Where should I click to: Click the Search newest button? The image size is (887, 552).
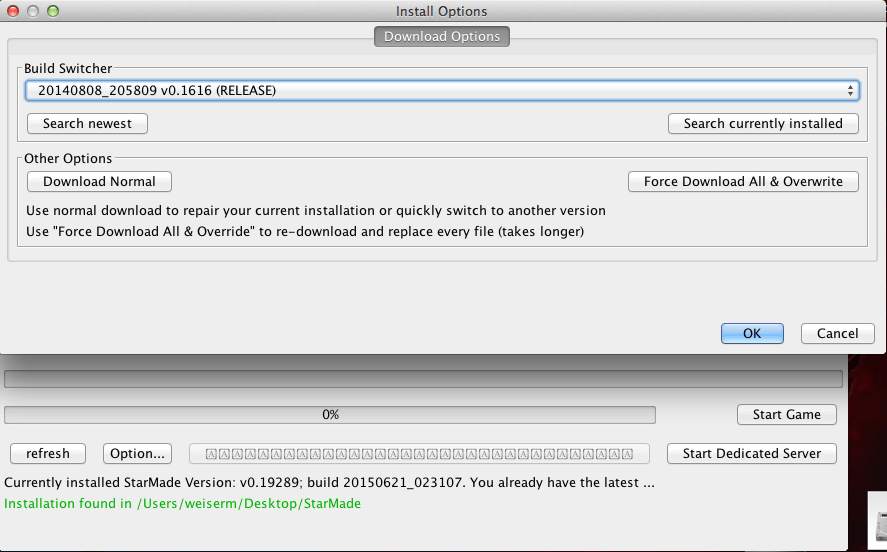[x=88, y=123]
